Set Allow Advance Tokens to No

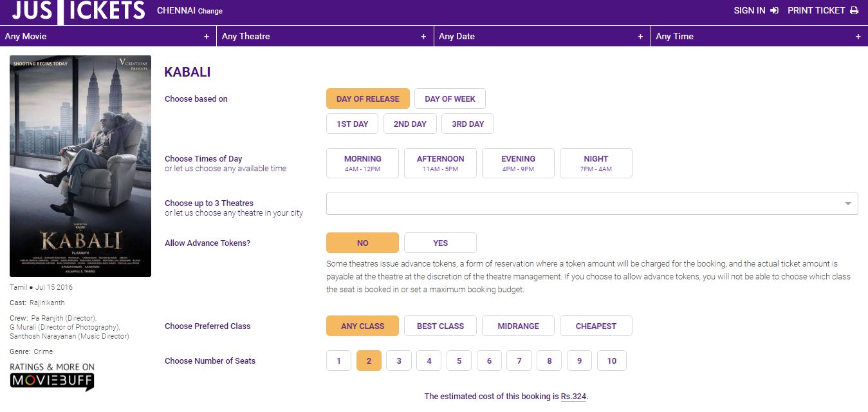pyautogui.click(x=362, y=243)
